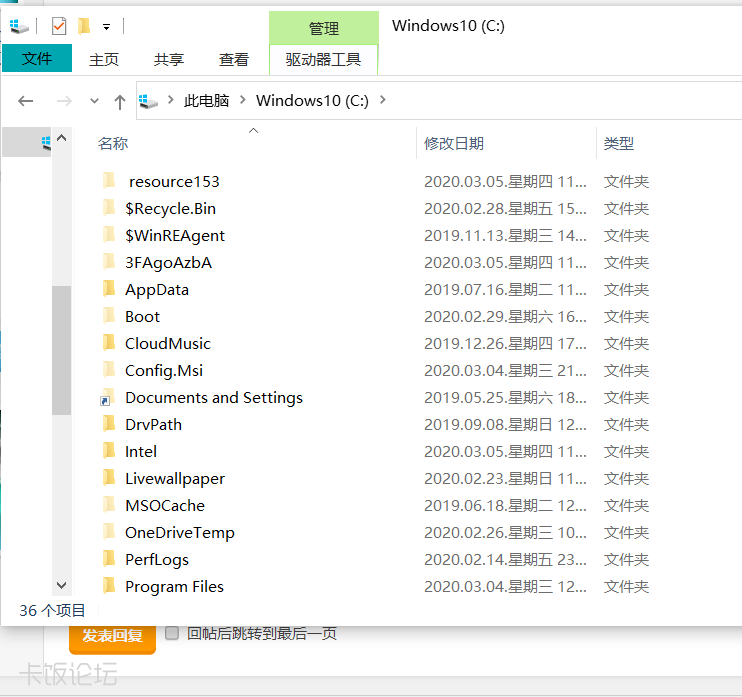Expand the chevron before 此电脑
Screen dimensions: 742x697
coord(171,100)
